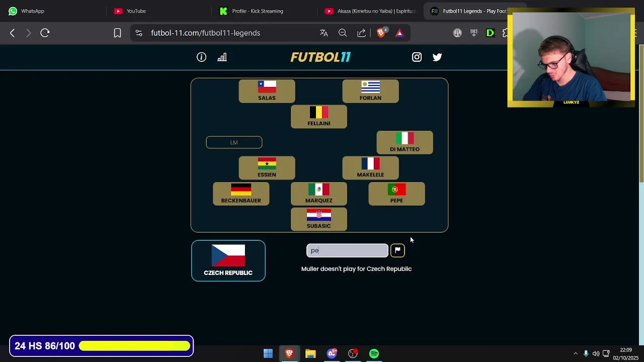Click the SUBASIC goalkeeper card
644x362 pixels.
(319, 219)
